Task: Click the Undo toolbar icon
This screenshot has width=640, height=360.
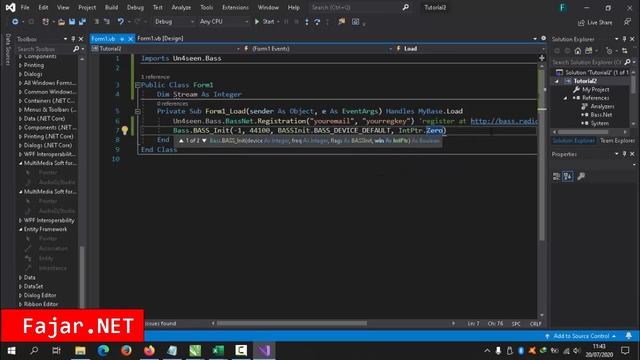Action: click(x=120, y=22)
